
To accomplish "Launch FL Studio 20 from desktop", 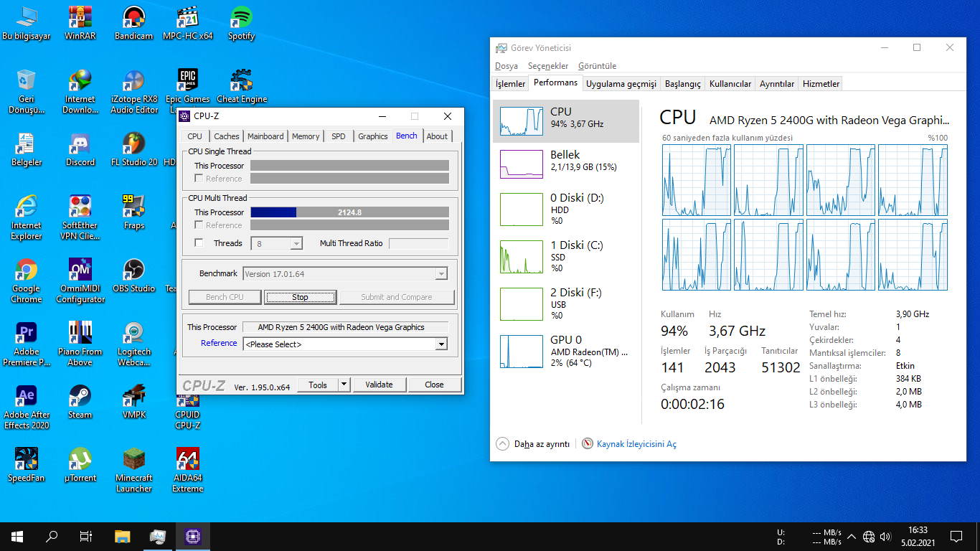I will [x=133, y=149].
